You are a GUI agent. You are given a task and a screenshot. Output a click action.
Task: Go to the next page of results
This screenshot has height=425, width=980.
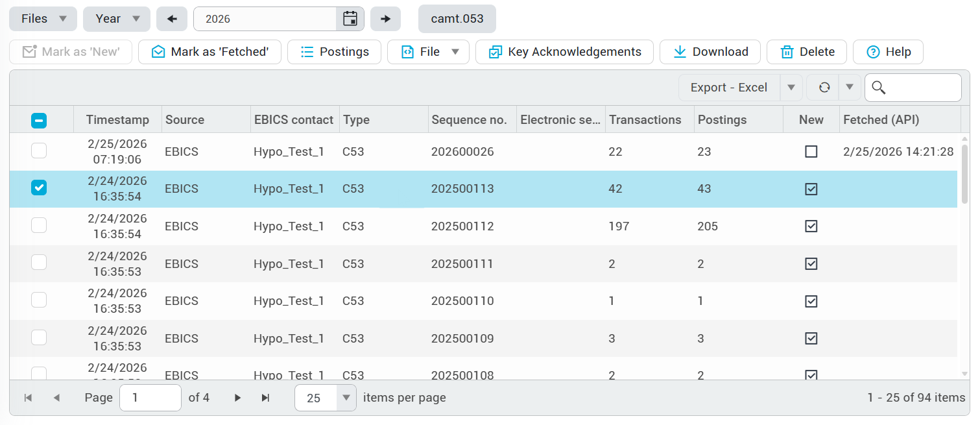237,398
